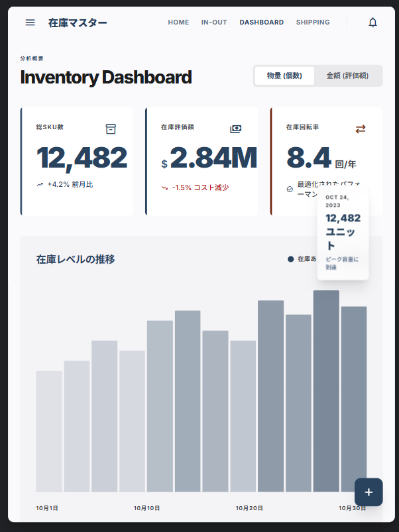Click the 在庫マスター app title
The image size is (399, 532).
click(78, 23)
